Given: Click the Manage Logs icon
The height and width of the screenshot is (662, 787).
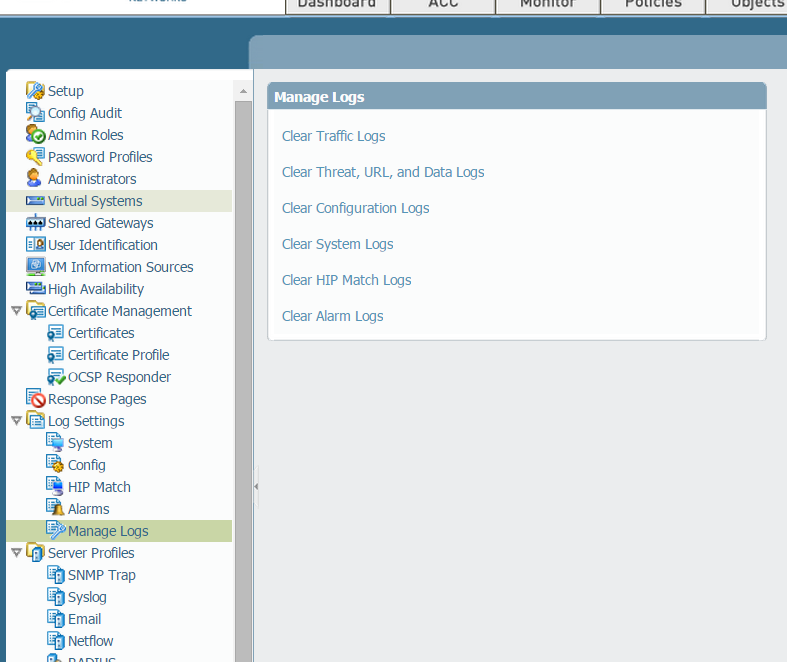Looking at the screenshot, I should (x=56, y=530).
